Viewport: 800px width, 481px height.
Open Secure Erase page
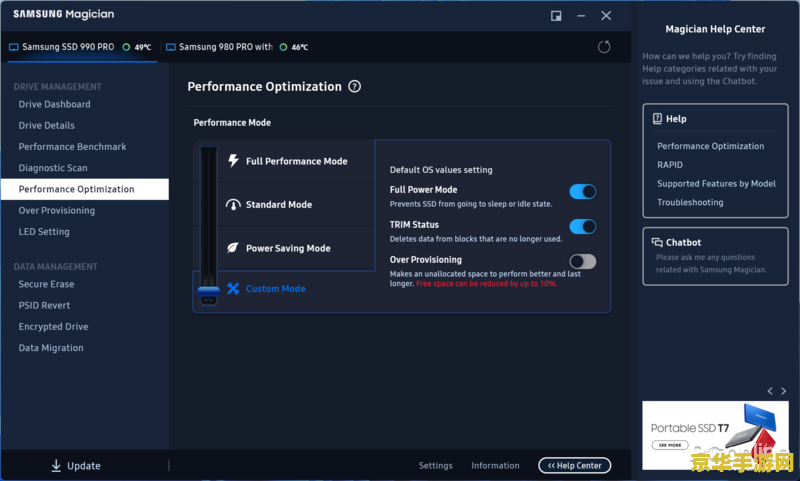tap(46, 284)
